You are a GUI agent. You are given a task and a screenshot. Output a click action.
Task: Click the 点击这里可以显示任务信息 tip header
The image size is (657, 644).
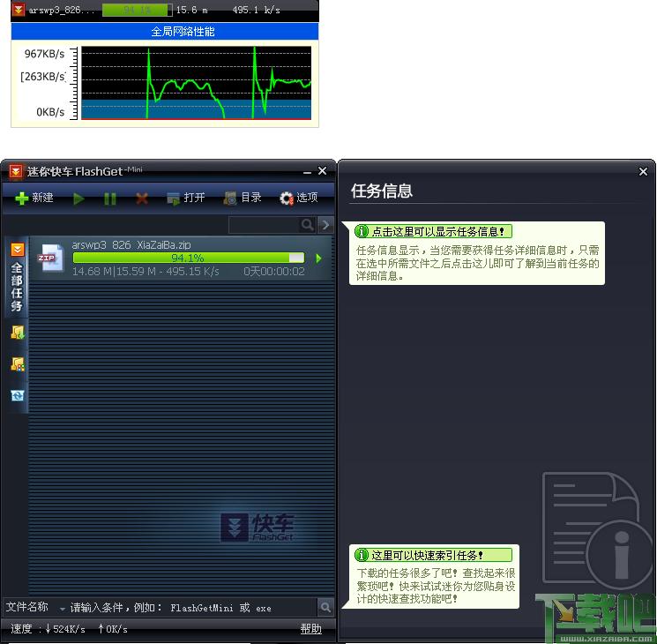tap(433, 231)
